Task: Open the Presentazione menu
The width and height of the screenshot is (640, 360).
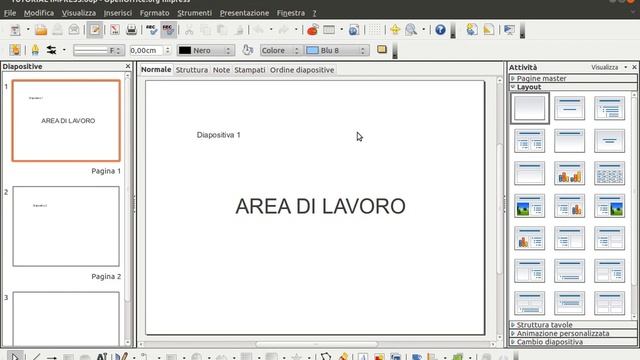Action: (244, 13)
